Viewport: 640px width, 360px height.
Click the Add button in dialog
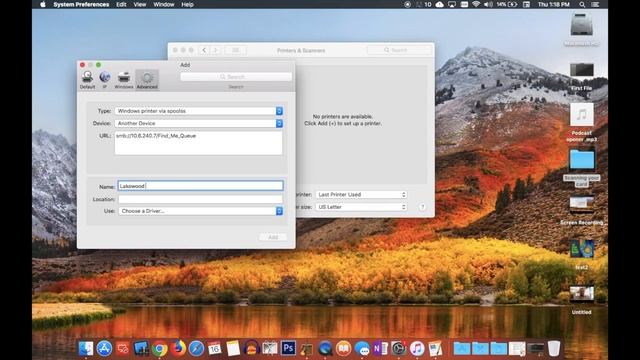pyautogui.click(x=273, y=237)
